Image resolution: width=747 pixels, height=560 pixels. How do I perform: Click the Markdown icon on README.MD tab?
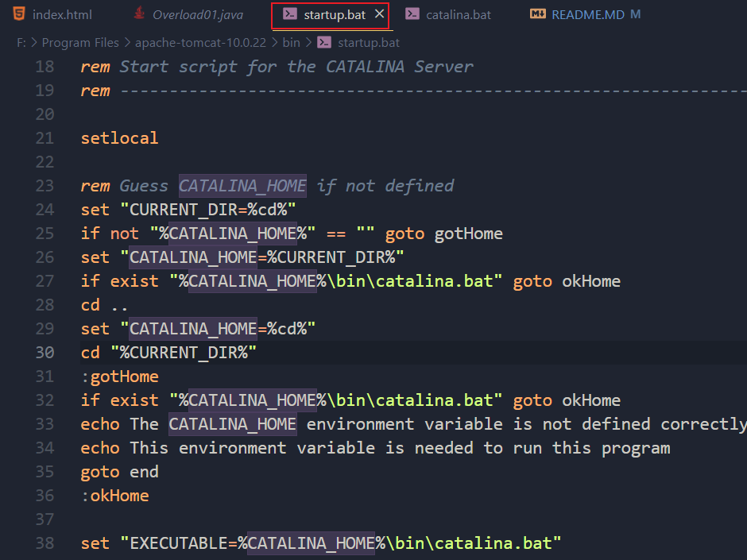click(x=537, y=14)
